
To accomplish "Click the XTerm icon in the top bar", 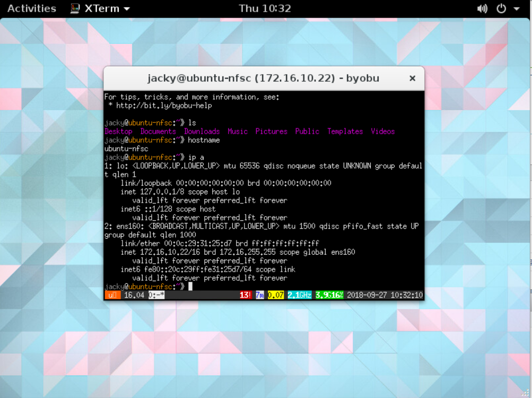I will point(75,8).
